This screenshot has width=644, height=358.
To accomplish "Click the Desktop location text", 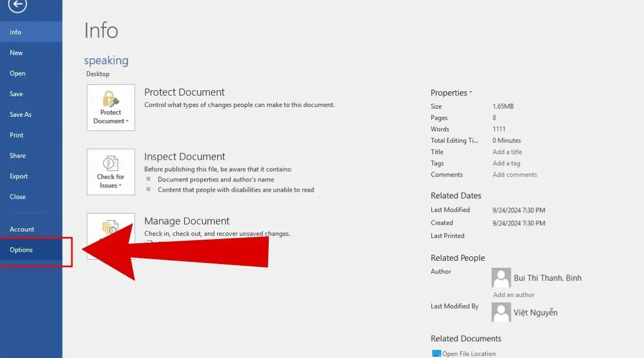I will pos(98,74).
